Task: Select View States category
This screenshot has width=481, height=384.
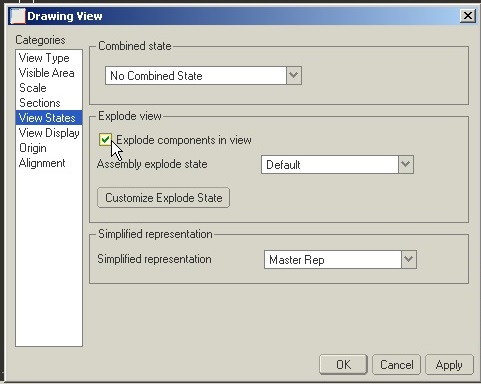Action: [x=49, y=118]
